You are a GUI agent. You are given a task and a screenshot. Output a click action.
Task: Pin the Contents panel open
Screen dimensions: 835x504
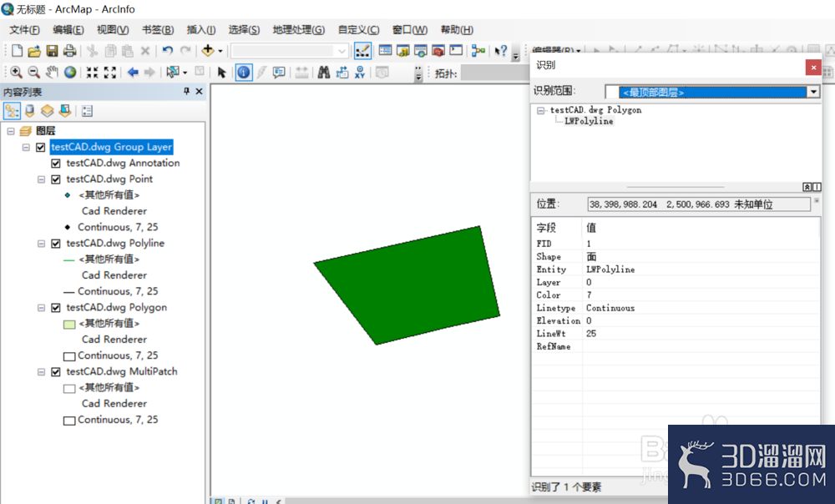coord(186,89)
